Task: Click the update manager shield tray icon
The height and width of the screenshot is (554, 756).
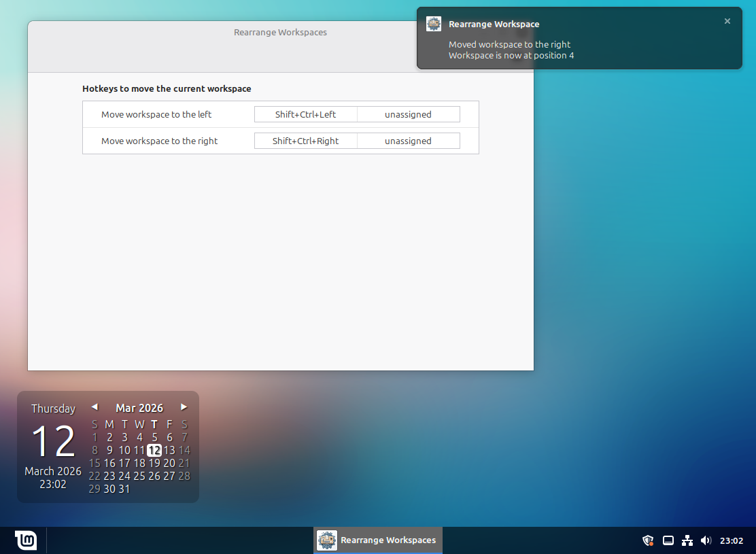Action: (649, 540)
